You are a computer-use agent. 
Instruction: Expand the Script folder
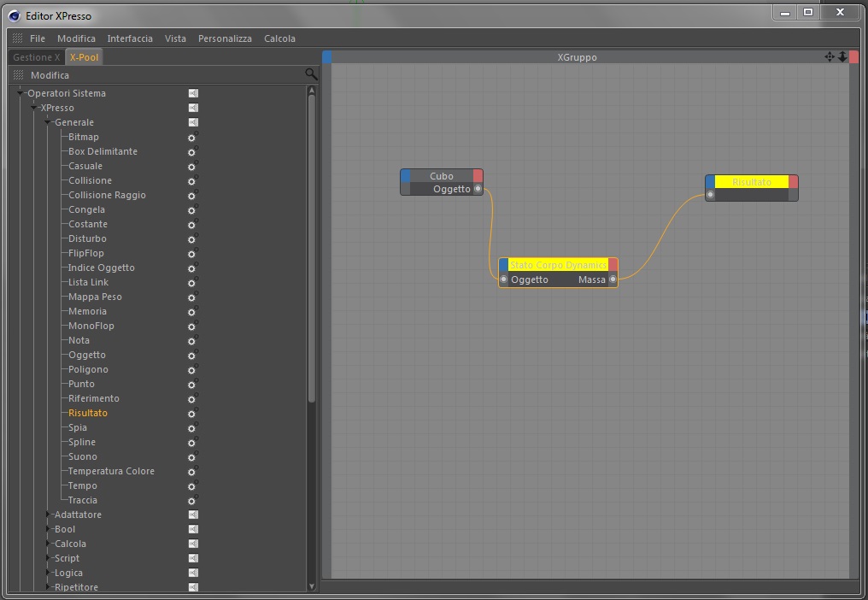point(48,558)
